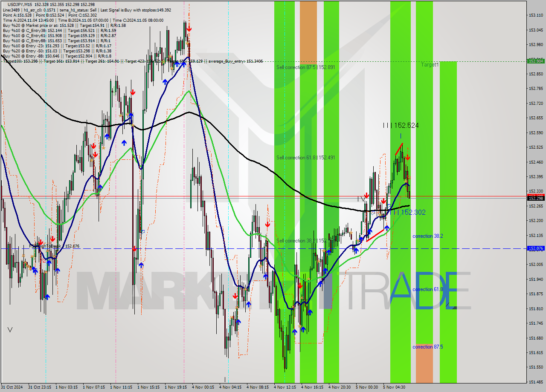This screenshot has width=546, height=392.
Task: Click the 'FSB-HighToBreak | 152.076' label
Action: tap(54, 246)
